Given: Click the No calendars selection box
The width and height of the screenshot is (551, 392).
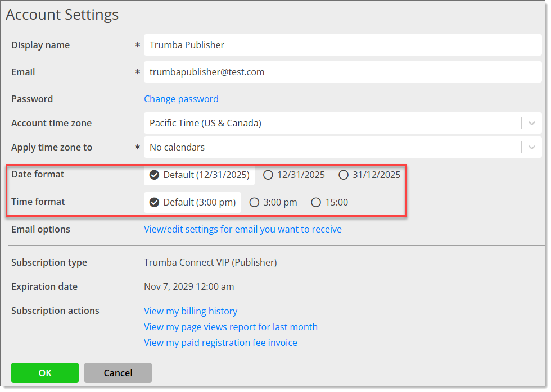Looking at the screenshot, I should 342,147.
